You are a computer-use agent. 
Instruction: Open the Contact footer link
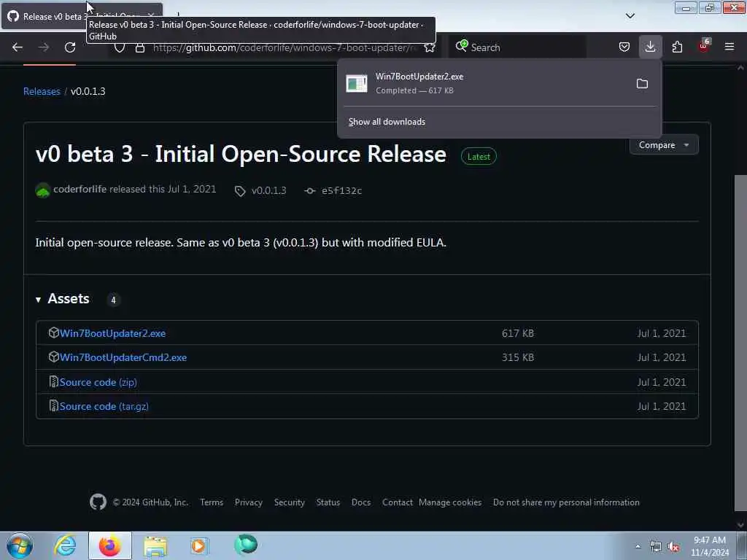[398, 502]
